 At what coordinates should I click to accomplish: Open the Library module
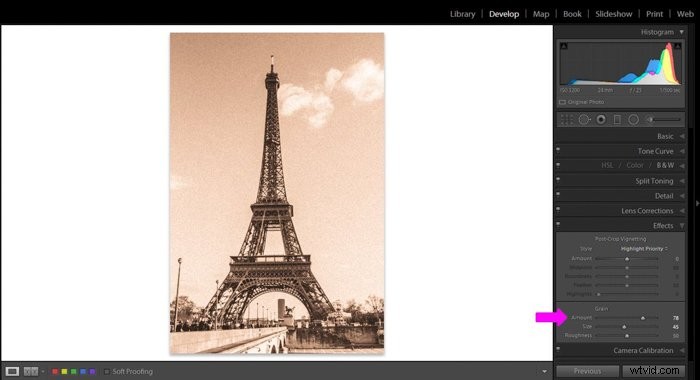pyautogui.click(x=462, y=14)
